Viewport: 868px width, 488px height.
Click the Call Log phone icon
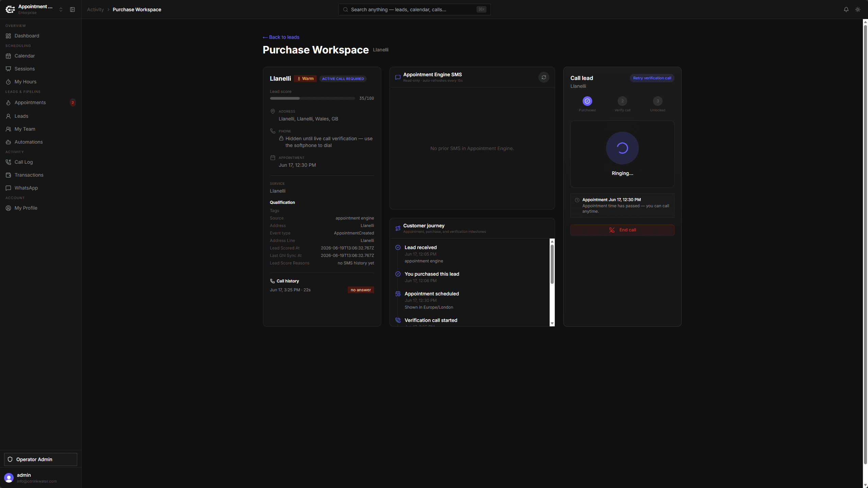point(9,162)
